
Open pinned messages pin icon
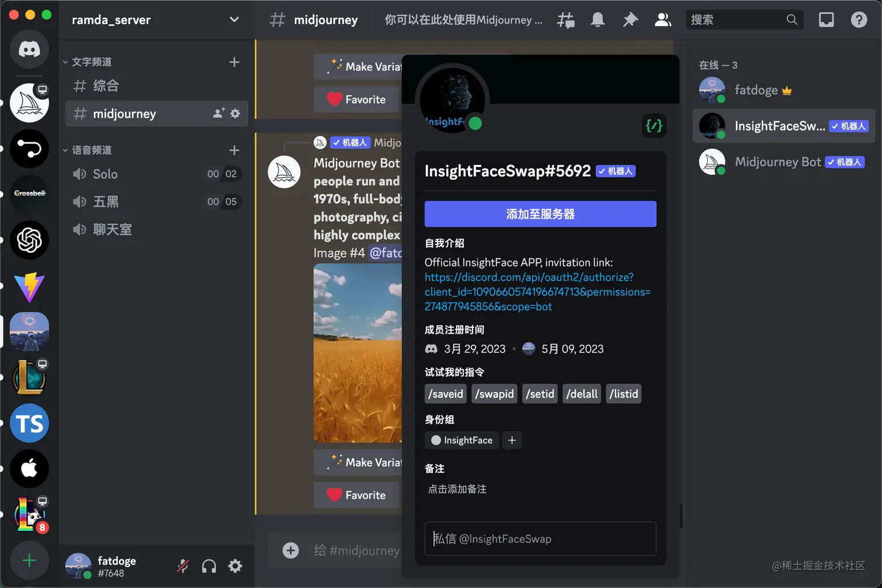[630, 20]
